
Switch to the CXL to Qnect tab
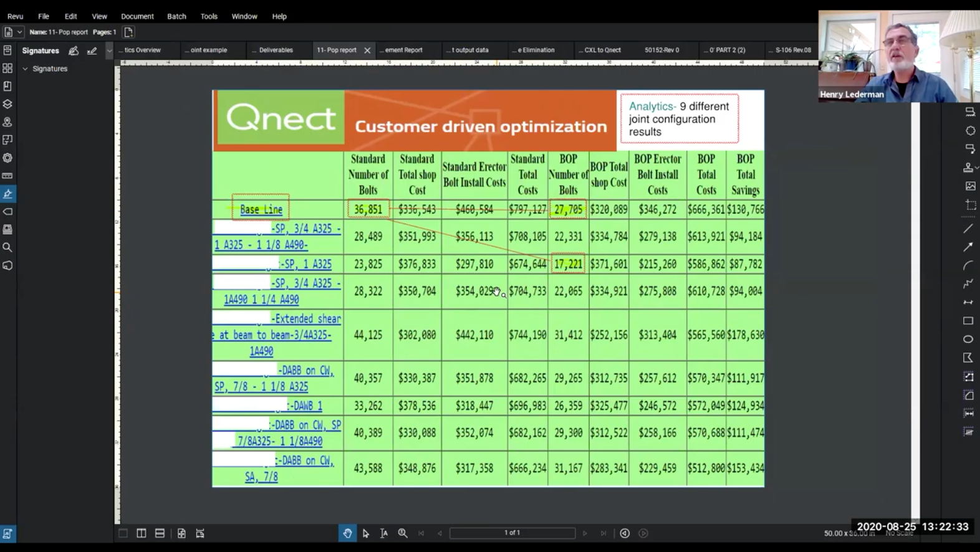(601, 50)
